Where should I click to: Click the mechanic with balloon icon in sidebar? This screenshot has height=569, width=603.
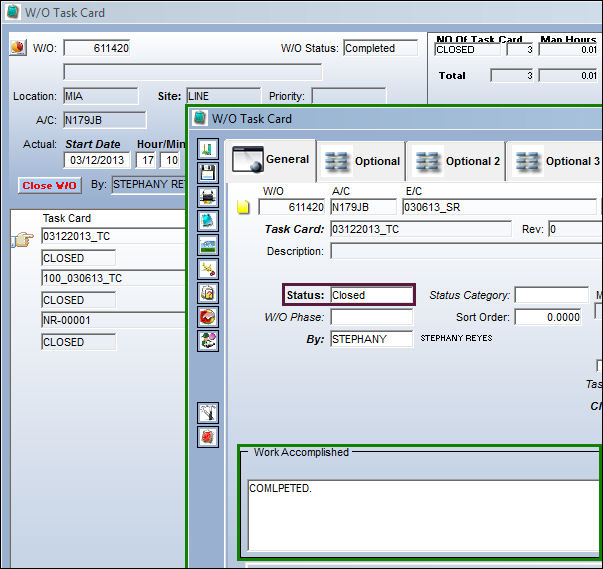[208, 341]
